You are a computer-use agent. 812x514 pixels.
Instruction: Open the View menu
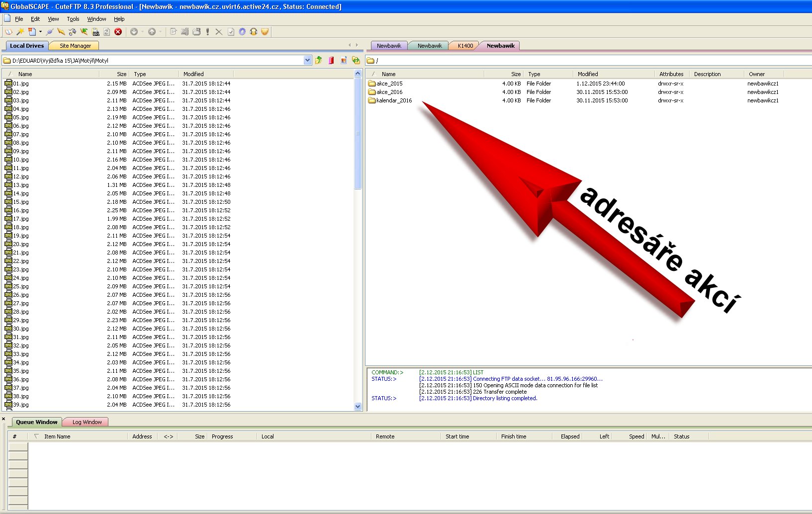(53, 19)
